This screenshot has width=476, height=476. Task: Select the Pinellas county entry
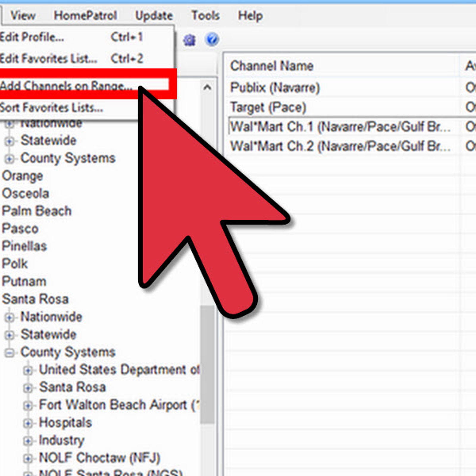[x=24, y=246]
